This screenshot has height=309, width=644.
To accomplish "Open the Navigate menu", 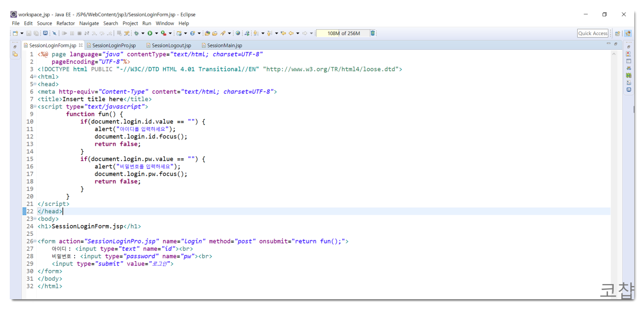I will (89, 23).
